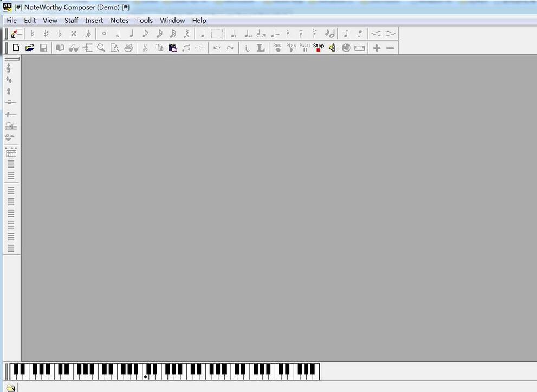The height and width of the screenshot is (392, 537).
Task: Zoom in with the plus icon
Action: click(x=377, y=48)
